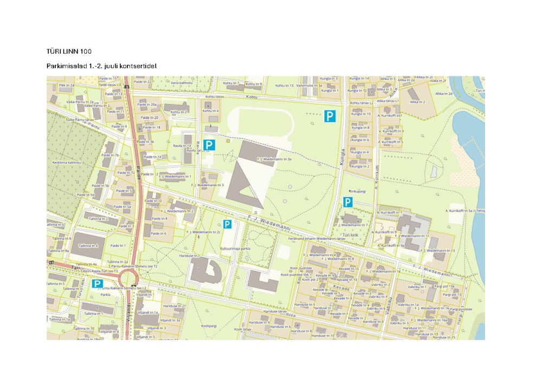Click the 'Türi kirik' label
This screenshot has width=555, height=392.
click(x=351, y=234)
